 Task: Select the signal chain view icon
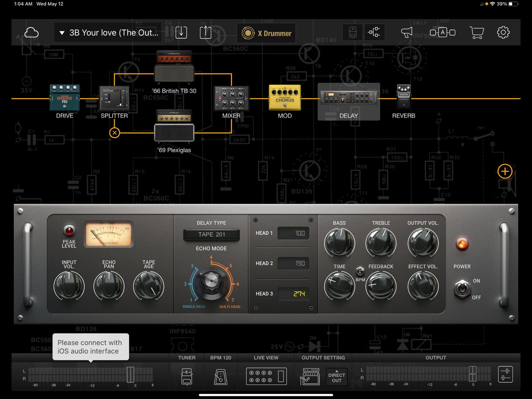pos(374,33)
